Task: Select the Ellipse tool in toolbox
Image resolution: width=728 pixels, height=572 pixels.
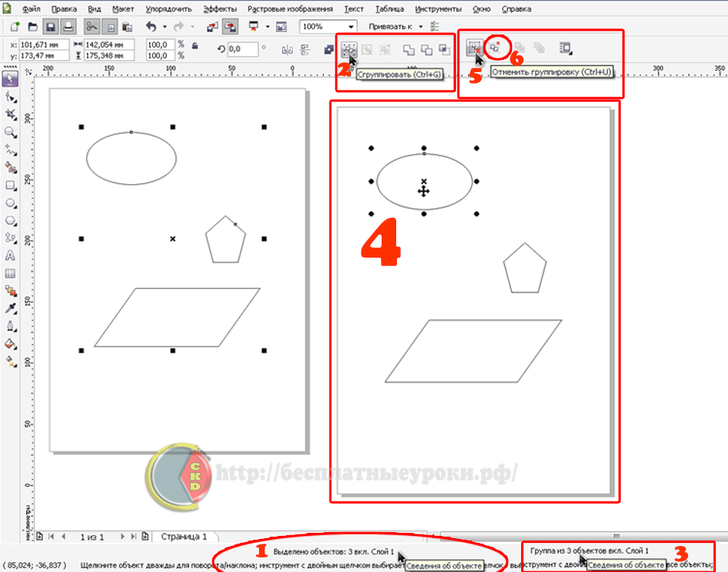Action: pyautogui.click(x=10, y=203)
